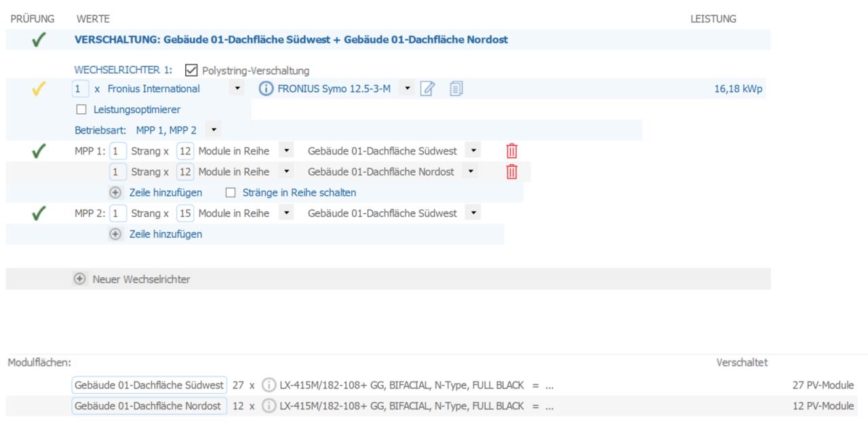The image size is (868, 423).
Task: Click the 12 modules field in Nordost row
Action: point(185,172)
